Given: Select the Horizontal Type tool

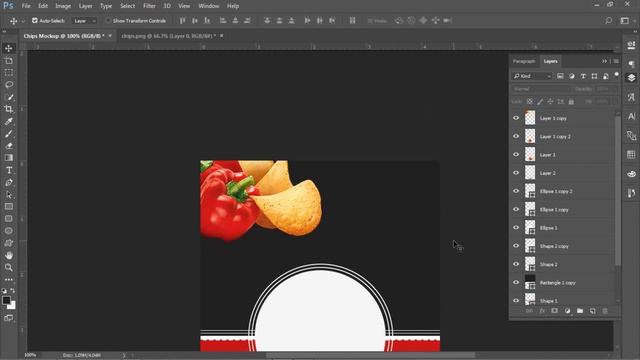Looking at the screenshot, I should coord(9,170).
